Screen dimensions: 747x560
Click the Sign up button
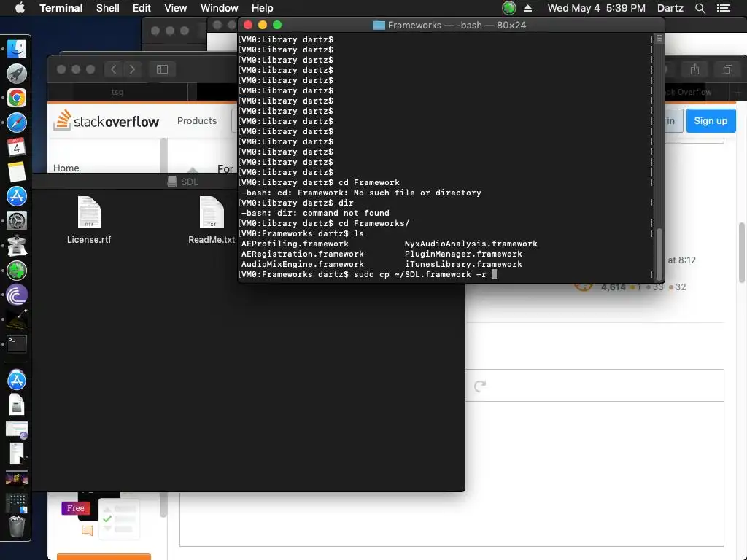click(711, 121)
